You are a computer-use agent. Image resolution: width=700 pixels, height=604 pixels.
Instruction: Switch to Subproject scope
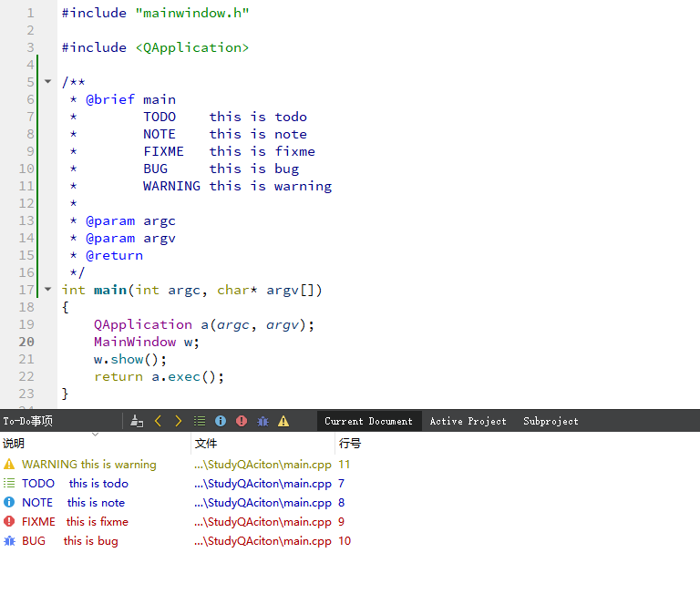[x=551, y=421]
